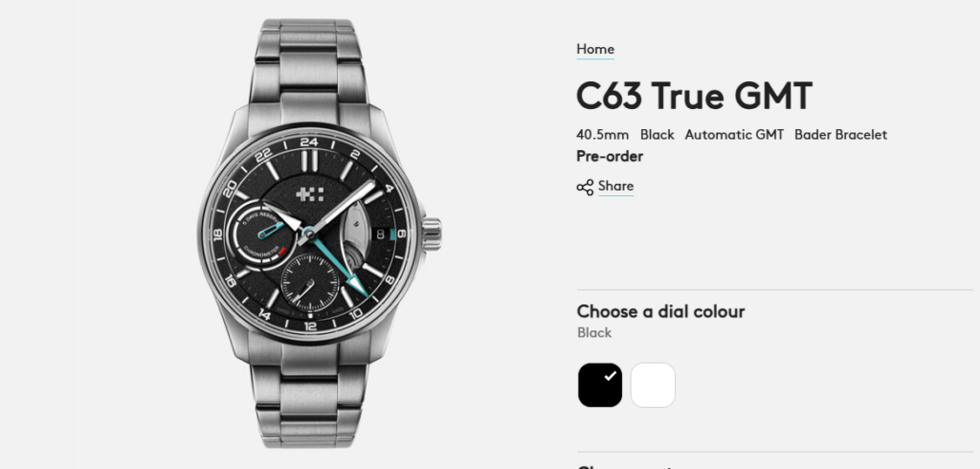Click the small seconds subdial
Viewport: 980px width, 469px height.
[309, 283]
